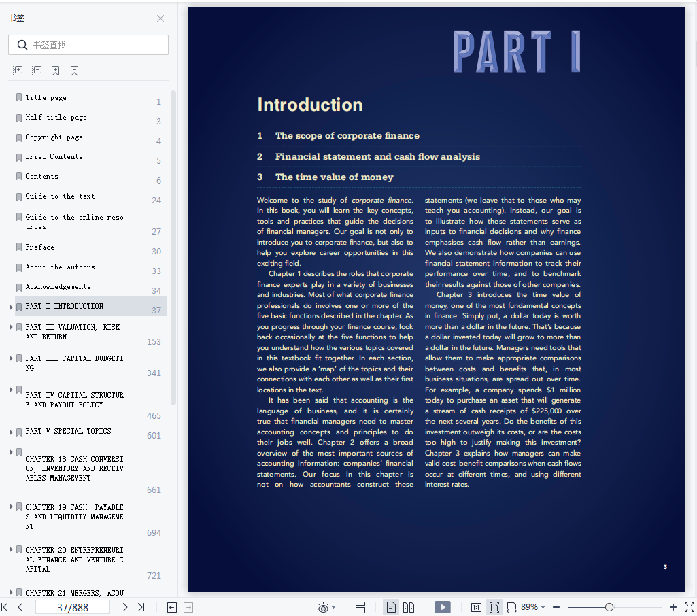This screenshot has height=616, width=697.
Task: Go forward to next view
Action: pos(188,608)
